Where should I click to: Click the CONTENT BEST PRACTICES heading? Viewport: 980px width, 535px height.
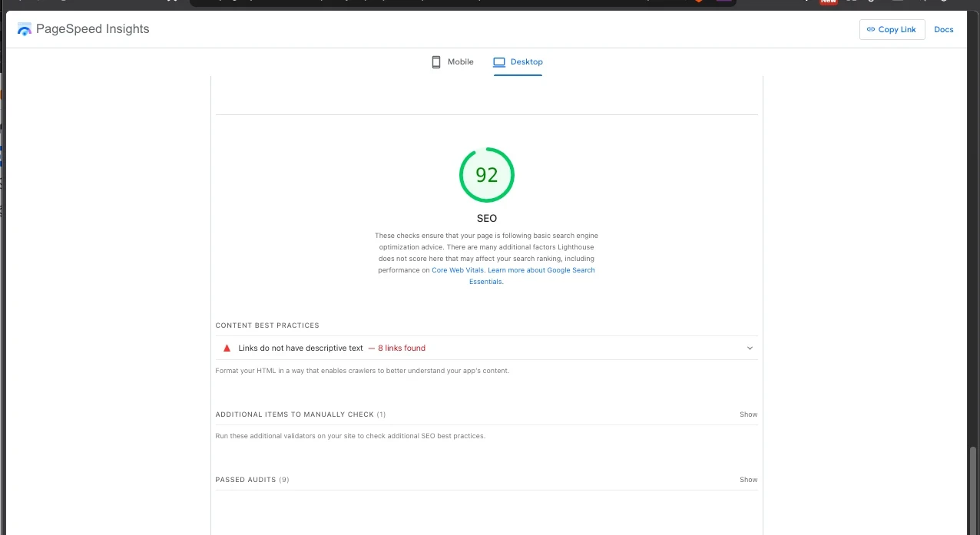coord(267,325)
